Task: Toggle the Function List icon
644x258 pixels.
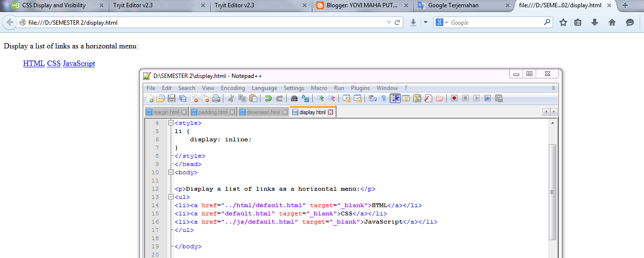Action: click(428, 98)
